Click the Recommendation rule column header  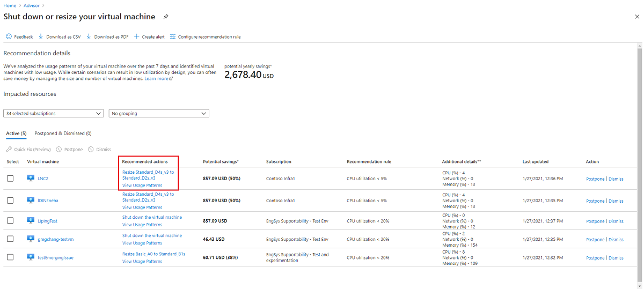tap(369, 161)
